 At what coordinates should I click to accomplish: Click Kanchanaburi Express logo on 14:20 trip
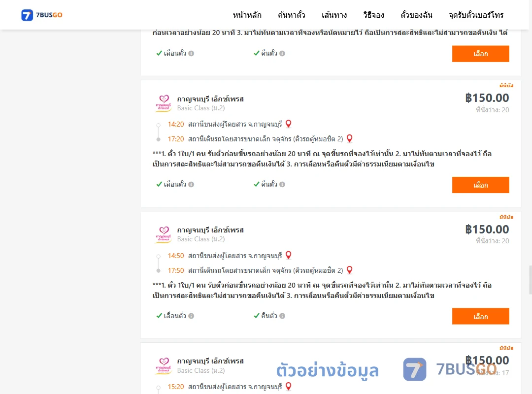pos(164,103)
